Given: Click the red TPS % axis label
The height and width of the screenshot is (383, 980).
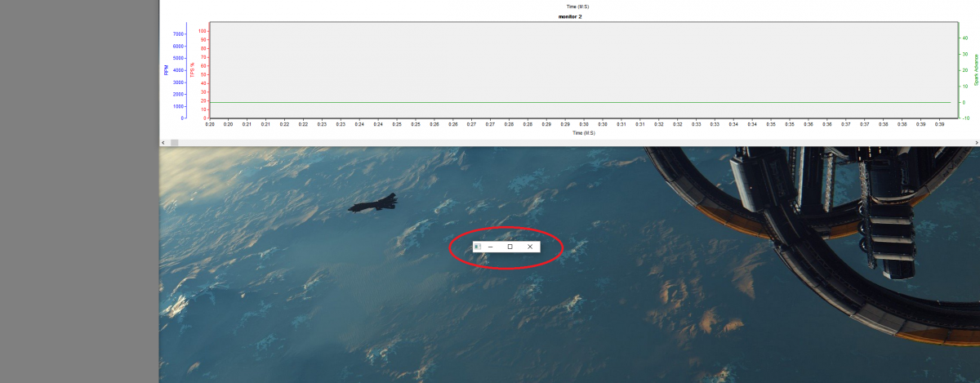Looking at the screenshot, I should click(192, 70).
